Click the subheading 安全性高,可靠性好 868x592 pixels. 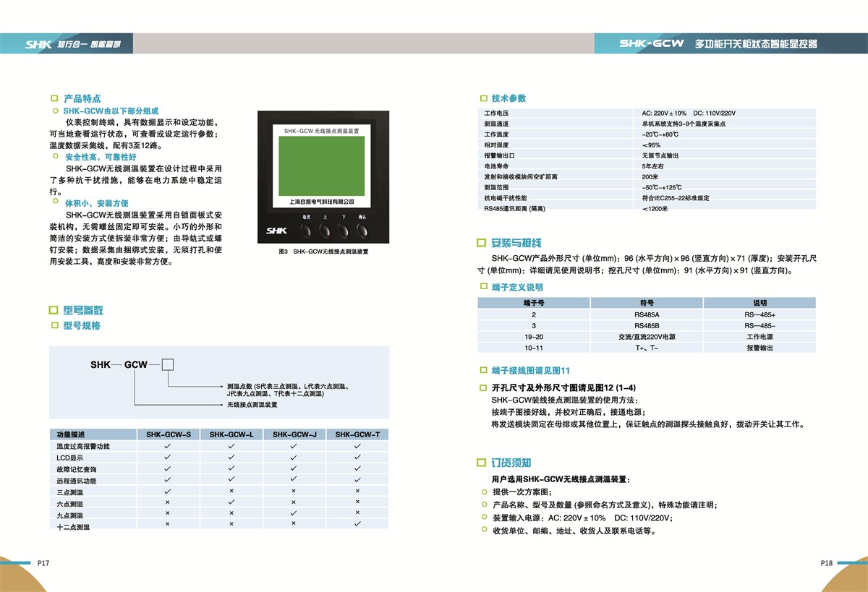coord(101,157)
